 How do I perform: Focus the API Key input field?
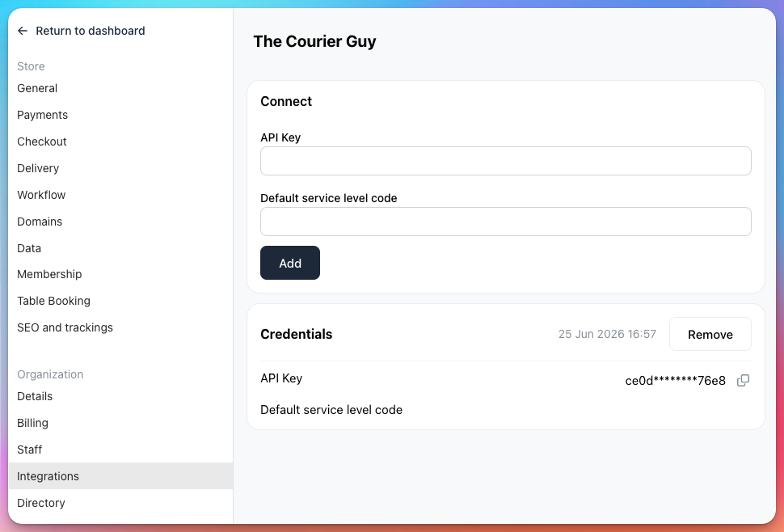pos(505,161)
